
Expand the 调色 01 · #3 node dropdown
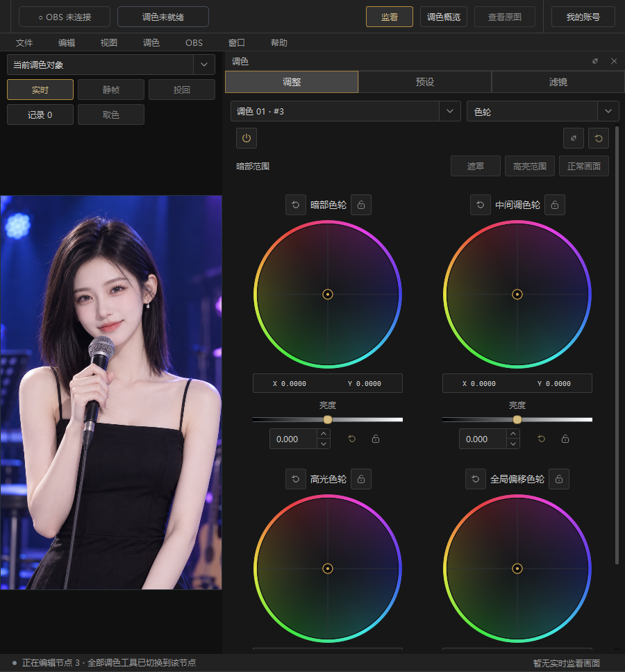pyautogui.click(x=346, y=112)
